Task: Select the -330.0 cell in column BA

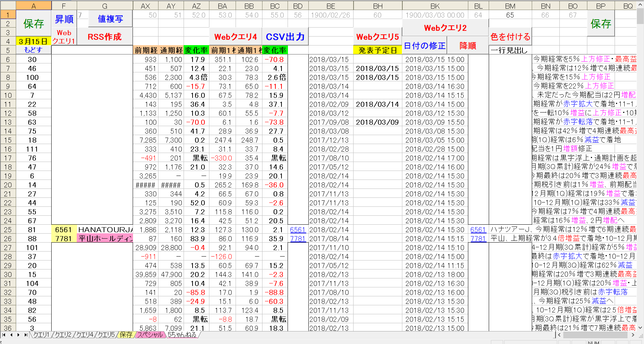Action: click(222, 158)
